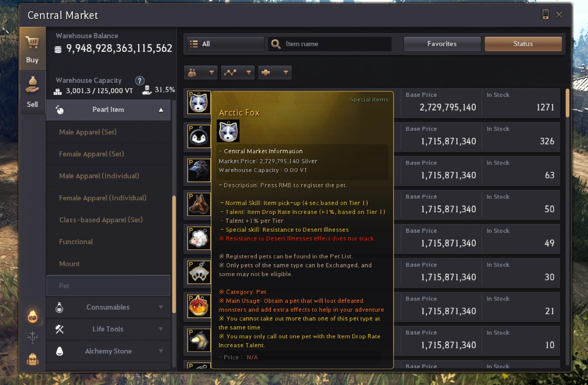This screenshot has width=588, height=385.
Task: Collapse the Pearl Item category
Action: pos(108,110)
